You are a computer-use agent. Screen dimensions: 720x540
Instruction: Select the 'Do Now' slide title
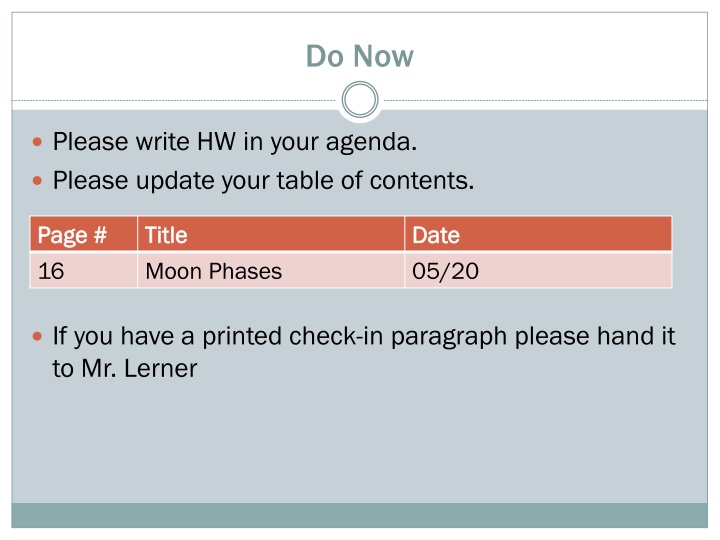(360, 56)
